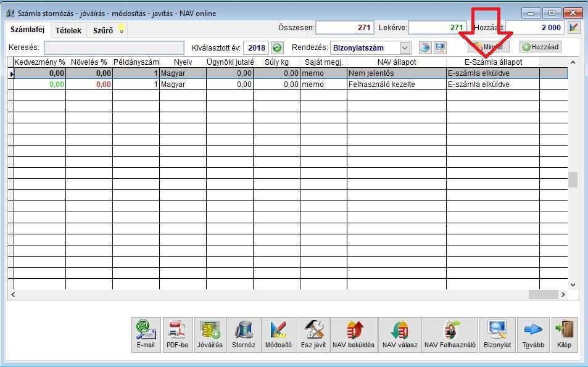Viewport: 588px width, 367px height.
Task: Click the Összesen 271 field
Action: 345,27
